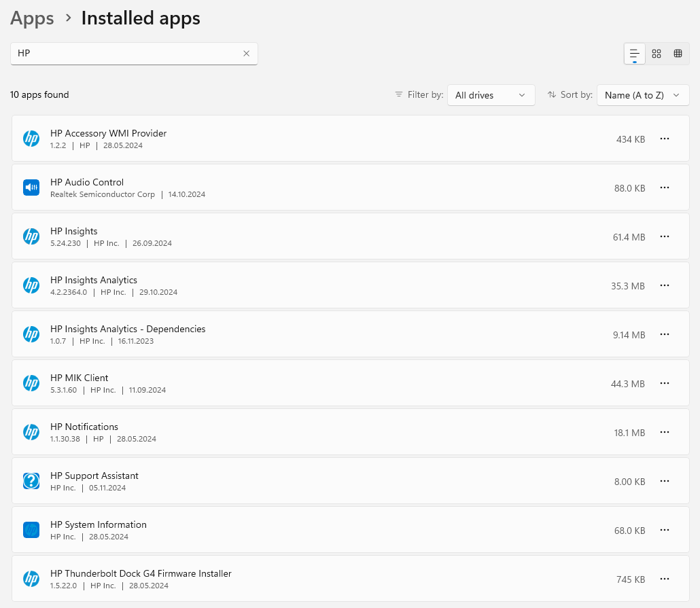Click inside the app search field
This screenshot has height=608, width=700.
[x=122, y=53]
